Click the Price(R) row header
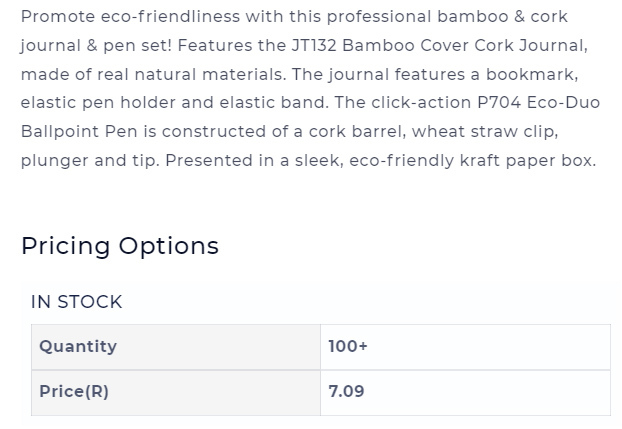 tap(176, 392)
